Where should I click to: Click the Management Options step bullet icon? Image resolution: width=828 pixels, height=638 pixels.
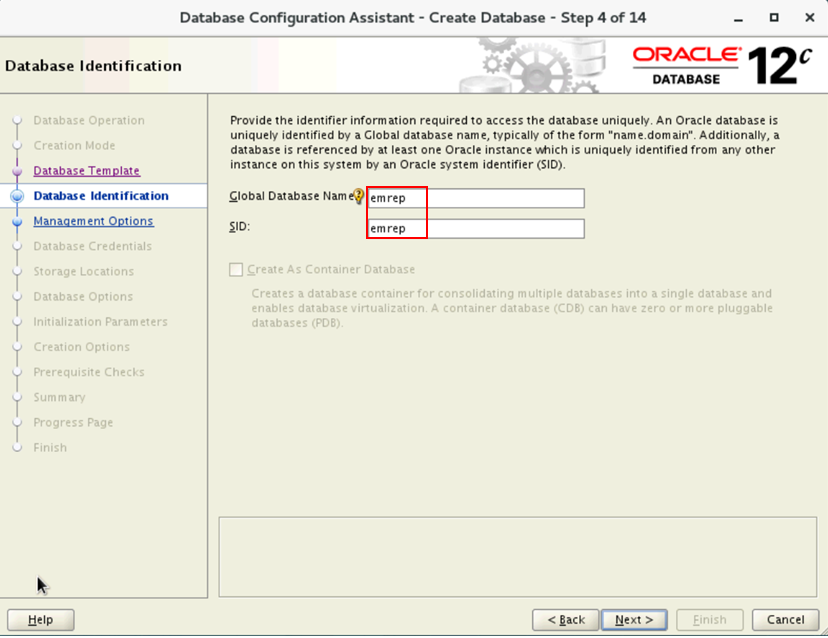click(x=17, y=221)
